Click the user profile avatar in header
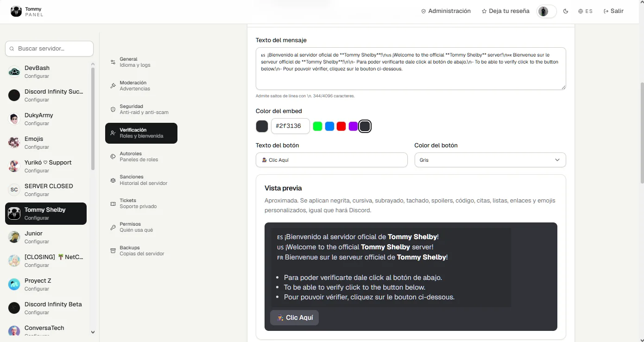Image resolution: width=644 pixels, height=342 pixels. coord(543,12)
